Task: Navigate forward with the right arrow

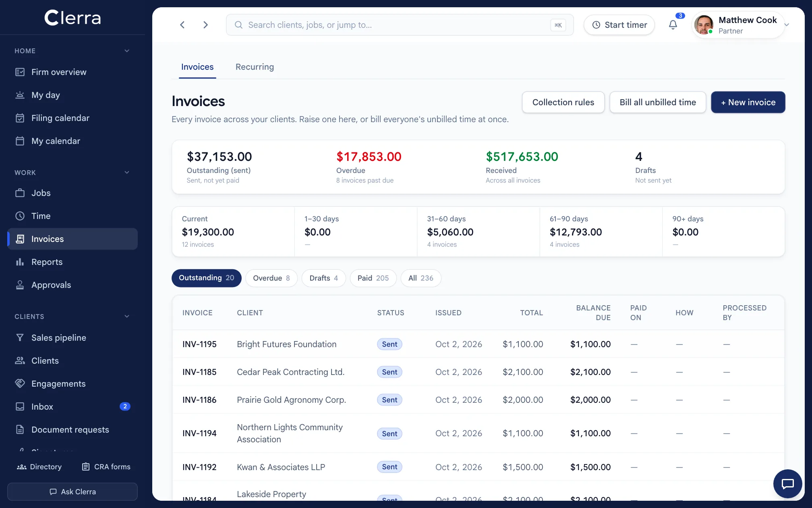Action: point(205,25)
